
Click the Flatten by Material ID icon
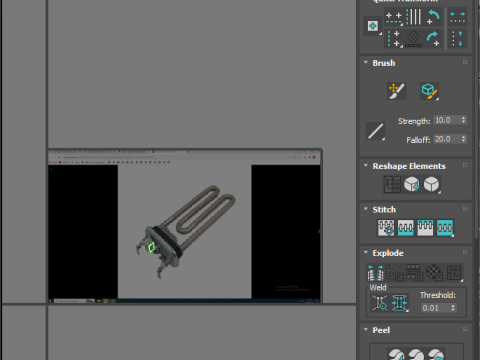434,273
